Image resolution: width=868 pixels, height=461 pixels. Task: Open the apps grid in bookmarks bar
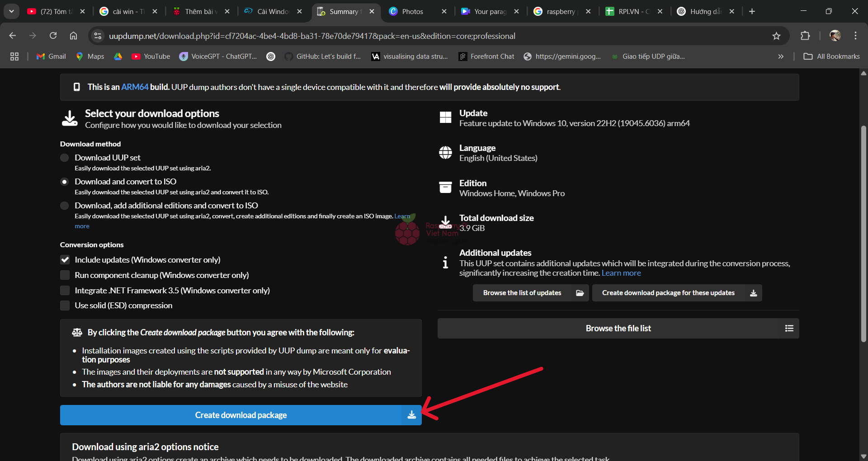coord(14,56)
